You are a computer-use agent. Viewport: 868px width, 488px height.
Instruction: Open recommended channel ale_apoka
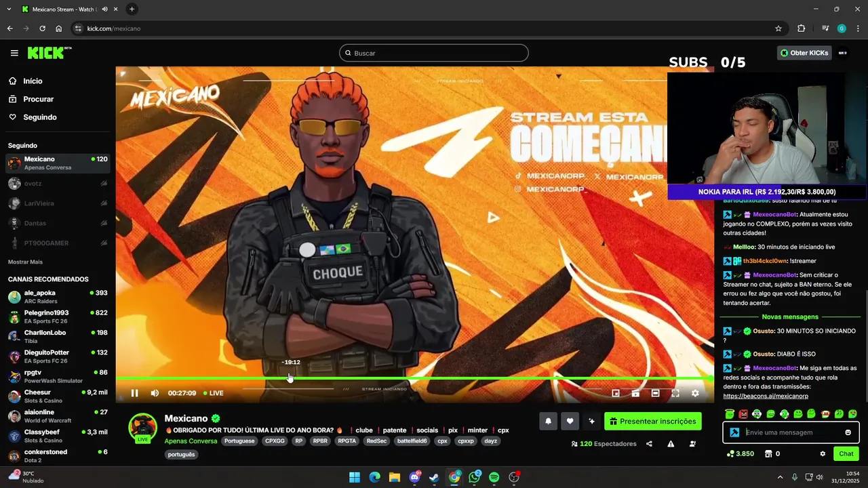pyautogui.click(x=58, y=297)
